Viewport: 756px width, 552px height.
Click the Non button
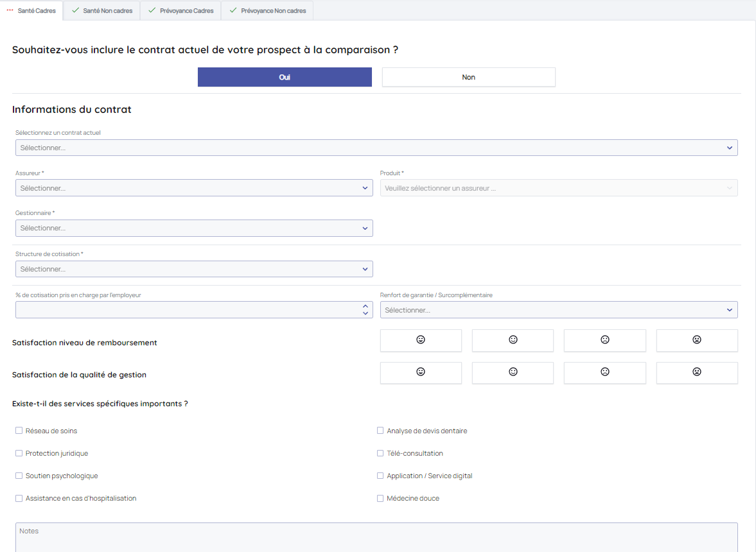[x=468, y=77]
